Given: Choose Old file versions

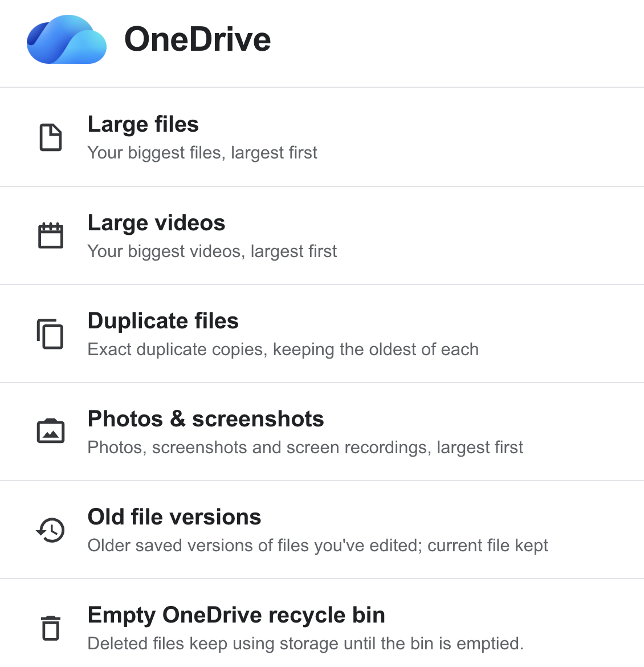Looking at the screenshot, I should [322, 530].
